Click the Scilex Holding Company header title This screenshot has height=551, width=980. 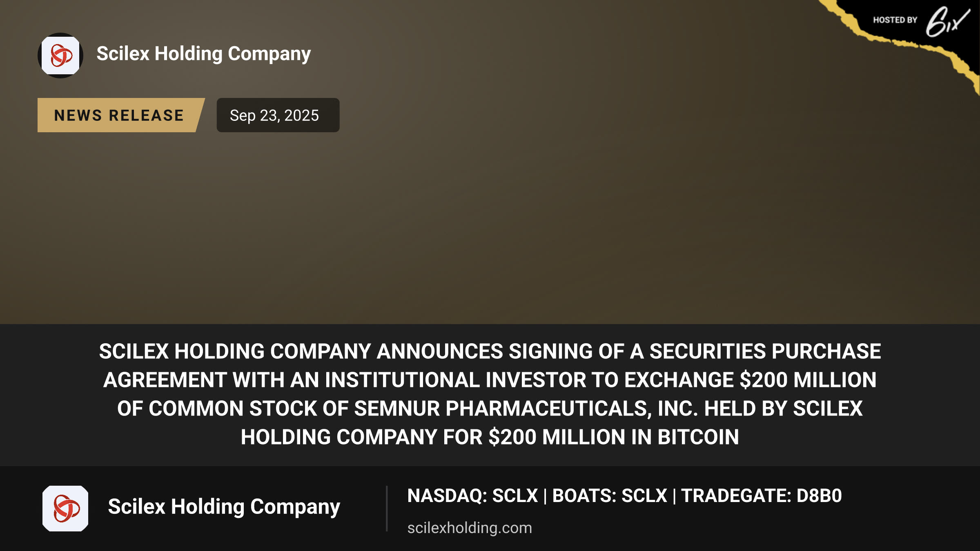pos(204,54)
